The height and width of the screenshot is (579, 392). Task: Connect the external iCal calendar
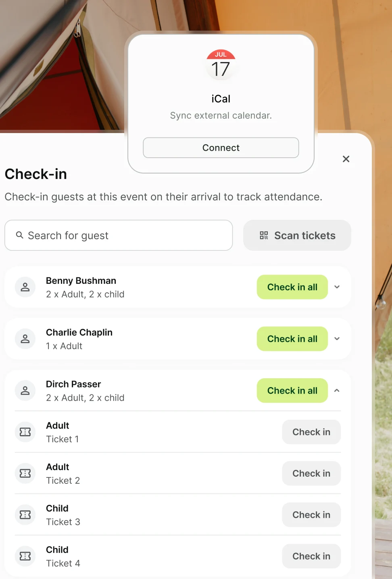click(221, 148)
